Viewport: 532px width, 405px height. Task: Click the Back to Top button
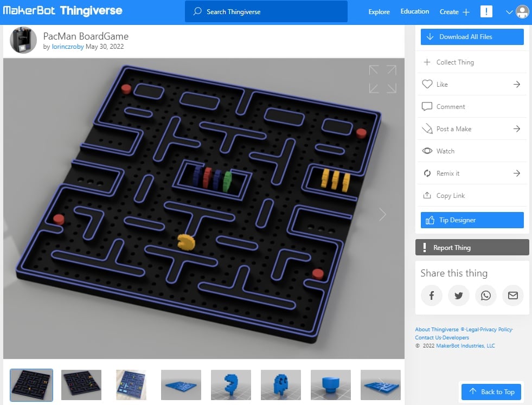click(492, 392)
